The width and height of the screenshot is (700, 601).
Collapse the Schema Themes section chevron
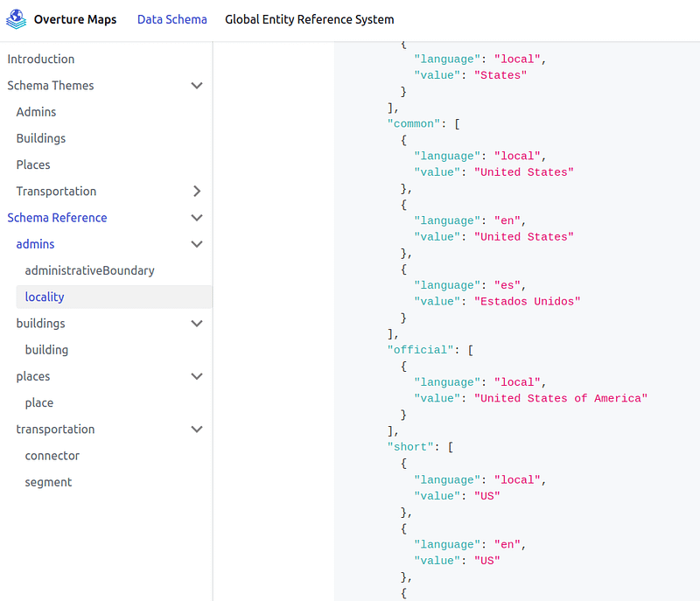(x=197, y=85)
